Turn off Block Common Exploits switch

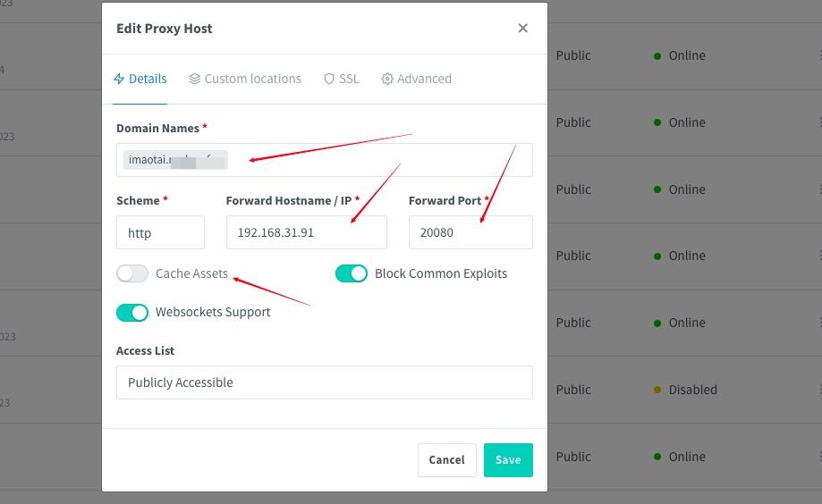(x=352, y=273)
